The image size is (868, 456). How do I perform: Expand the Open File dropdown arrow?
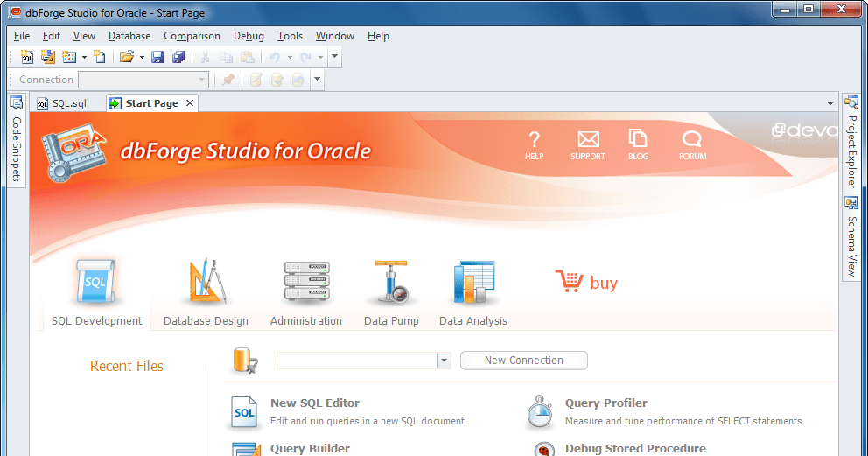142,57
